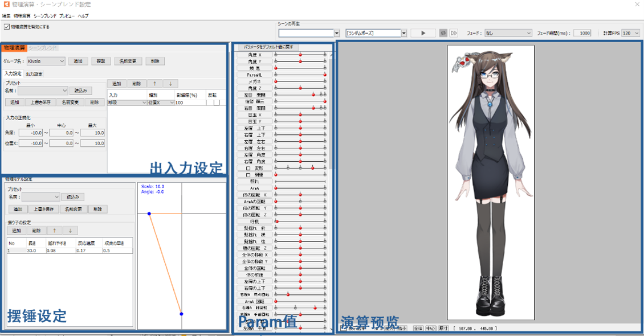Open the 計算FPS dropdown showing 120
The width and height of the screenshot is (644, 336).
[631, 32]
